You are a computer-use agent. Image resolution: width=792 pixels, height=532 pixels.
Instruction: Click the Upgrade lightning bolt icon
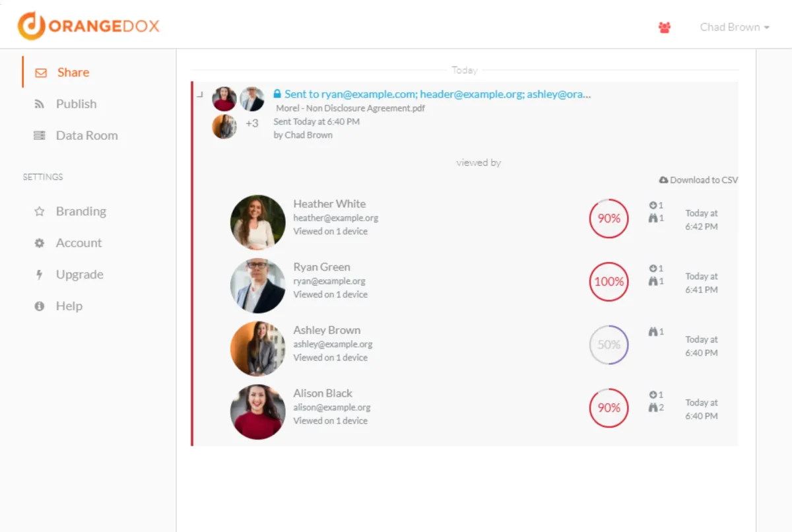pos(40,274)
